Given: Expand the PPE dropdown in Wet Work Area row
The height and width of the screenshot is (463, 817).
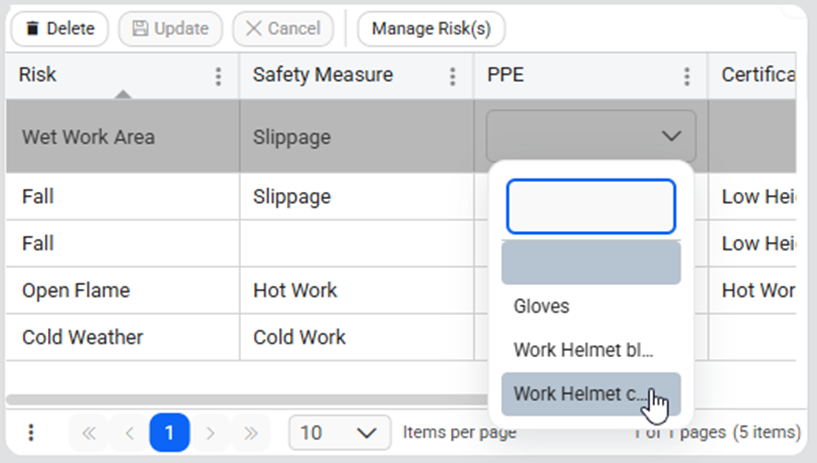Looking at the screenshot, I should (x=591, y=136).
